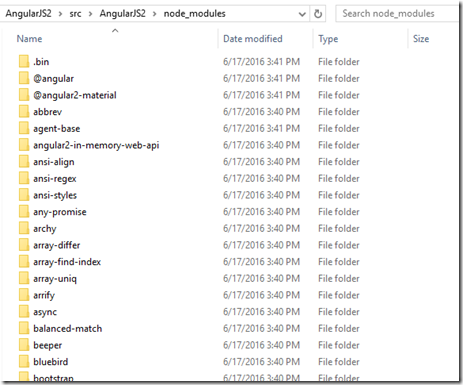Click File folder type of async
The height and width of the screenshot is (385, 463).
(339, 312)
